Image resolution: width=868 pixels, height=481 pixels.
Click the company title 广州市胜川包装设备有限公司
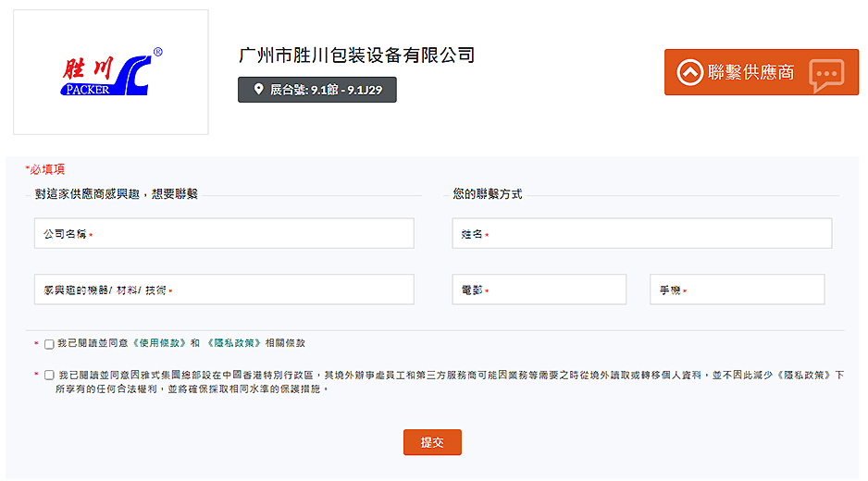(x=356, y=55)
